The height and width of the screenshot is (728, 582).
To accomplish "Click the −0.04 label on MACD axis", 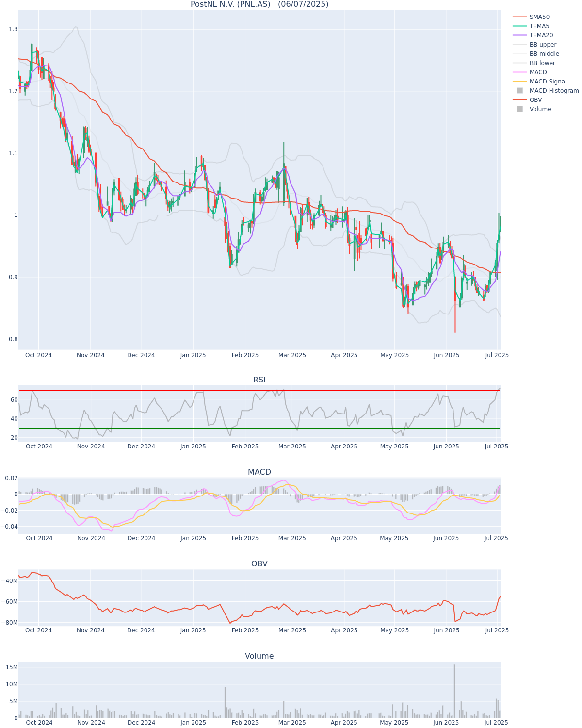I will (x=10, y=527).
